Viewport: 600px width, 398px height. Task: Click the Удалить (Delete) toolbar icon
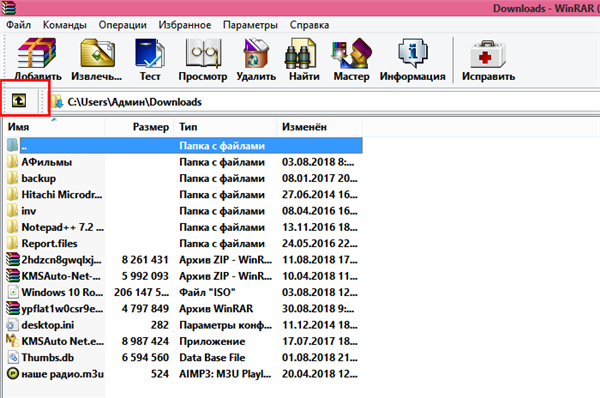click(256, 54)
